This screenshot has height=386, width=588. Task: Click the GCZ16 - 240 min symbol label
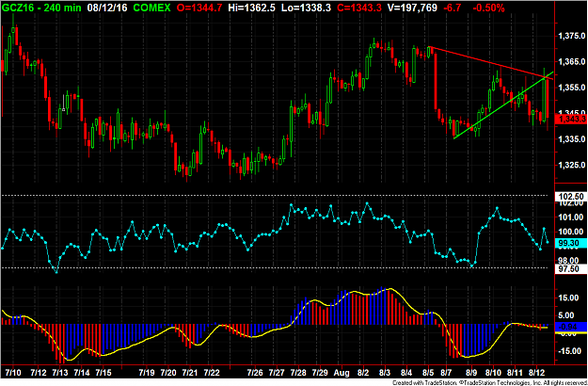point(41,8)
